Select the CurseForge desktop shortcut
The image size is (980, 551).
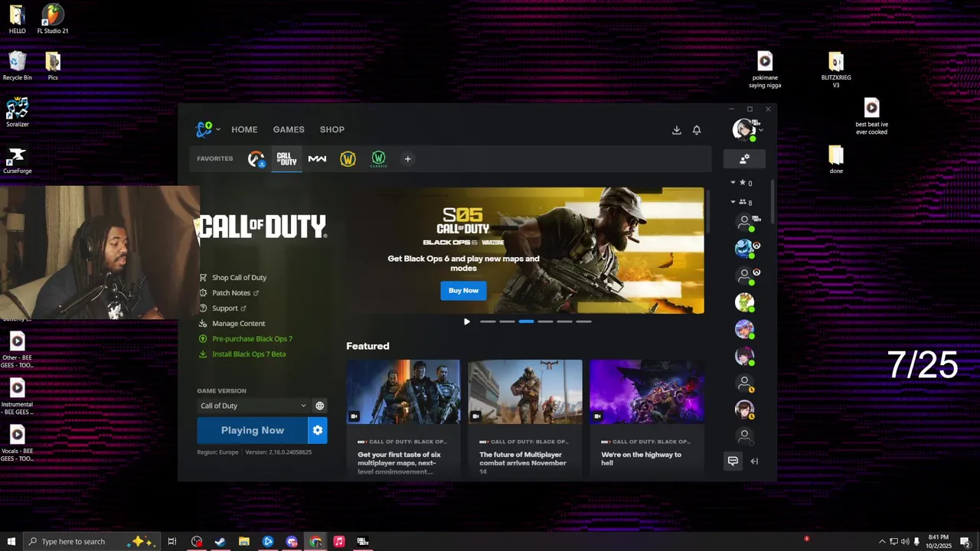(17, 160)
